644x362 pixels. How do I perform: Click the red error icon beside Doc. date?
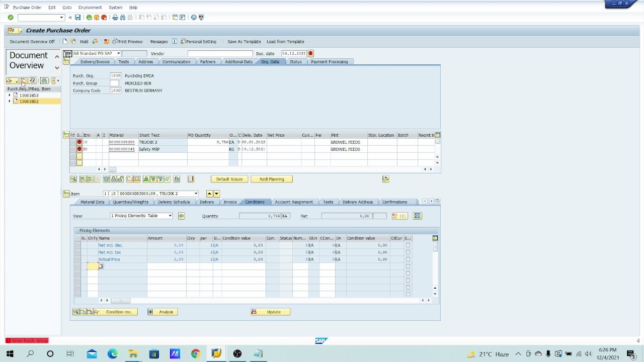[310, 53]
